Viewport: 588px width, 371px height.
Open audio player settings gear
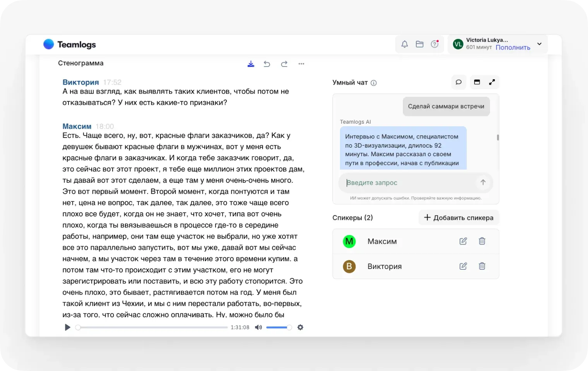[x=300, y=327]
